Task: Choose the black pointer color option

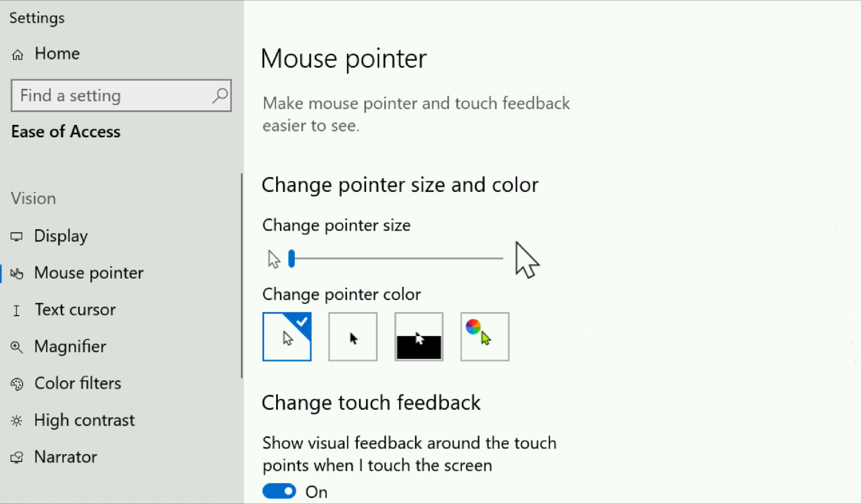Action: pos(352,337)
